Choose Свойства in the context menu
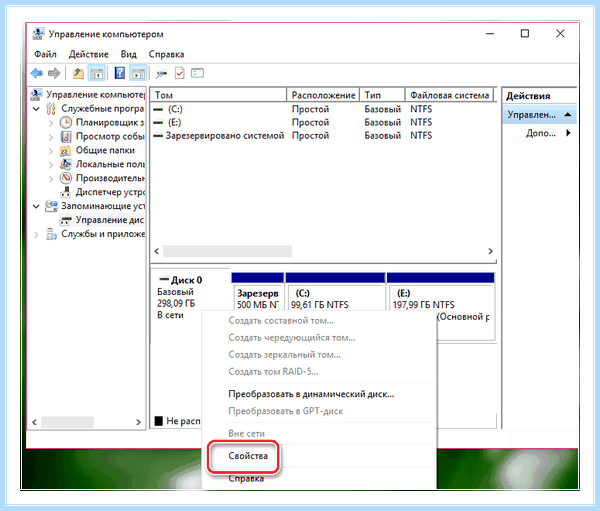The height and width of the screenshot is (511, 600). click(248, 456)
